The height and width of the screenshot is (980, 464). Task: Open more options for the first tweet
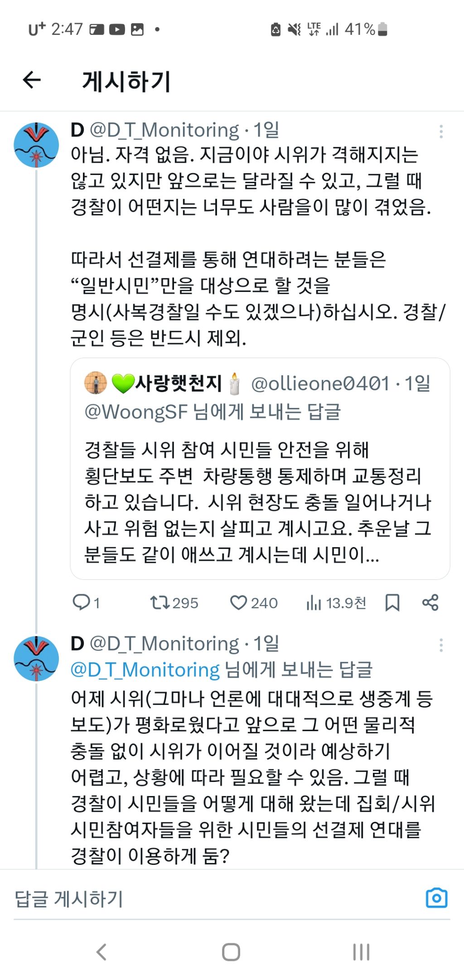(440, 131)
